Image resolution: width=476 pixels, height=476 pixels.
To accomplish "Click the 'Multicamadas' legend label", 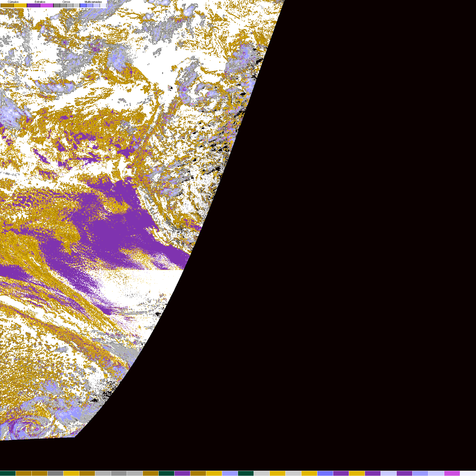I will (x=93, y=2).
